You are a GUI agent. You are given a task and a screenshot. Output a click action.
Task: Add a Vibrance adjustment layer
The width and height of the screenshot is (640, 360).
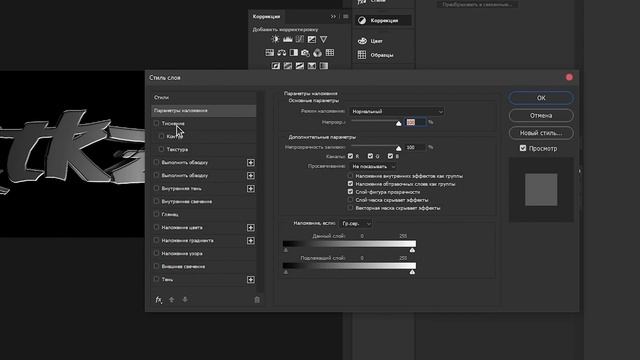[323, 40]
